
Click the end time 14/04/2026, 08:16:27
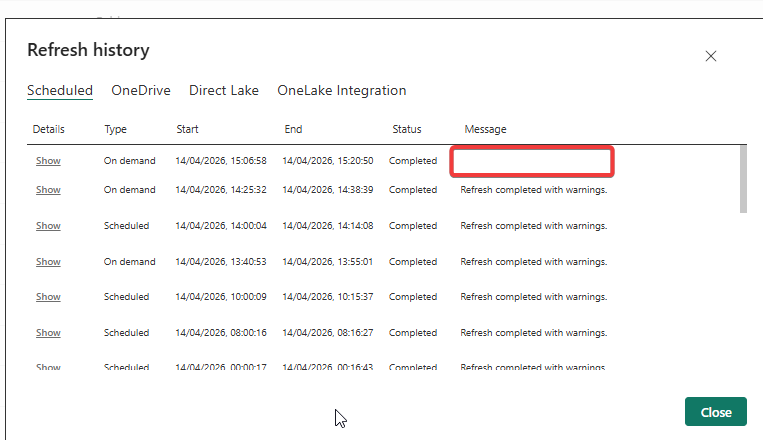(x=328, y=333)
